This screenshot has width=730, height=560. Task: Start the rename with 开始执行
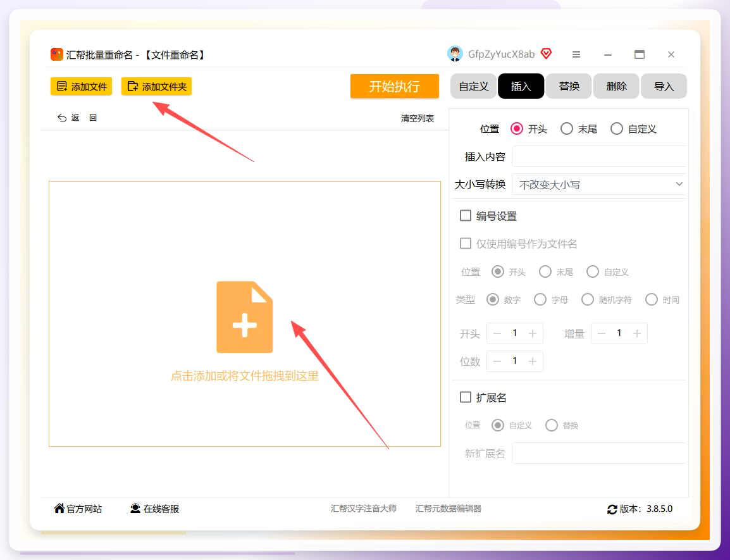(394, 86)
